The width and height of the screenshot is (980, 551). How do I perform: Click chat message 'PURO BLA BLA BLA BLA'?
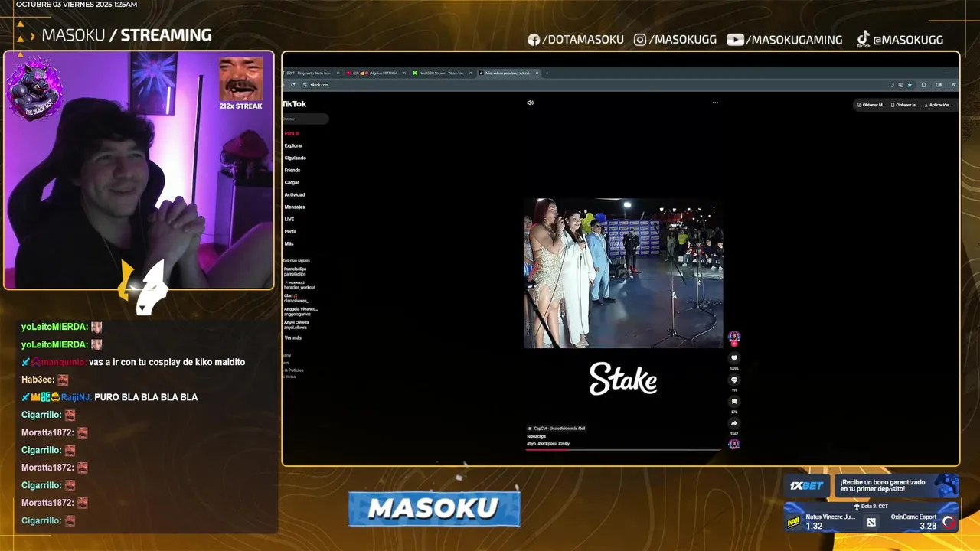tap(145, 397)
